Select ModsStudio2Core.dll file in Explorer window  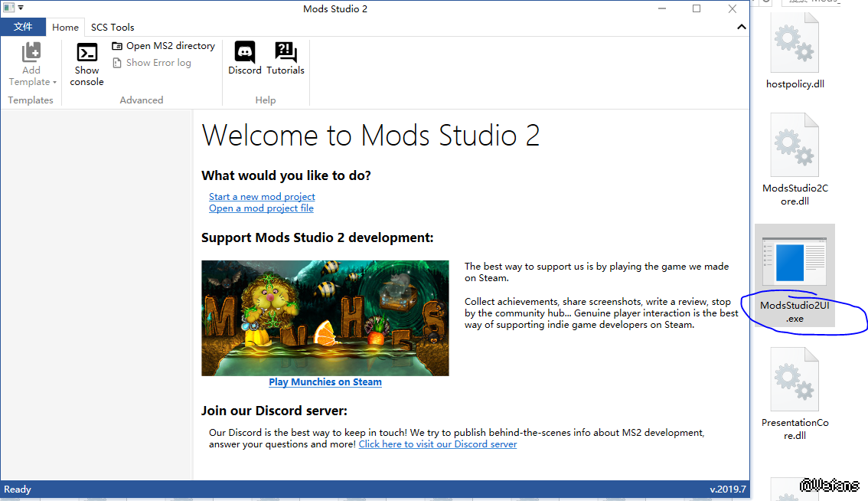[x=795, y=159]
